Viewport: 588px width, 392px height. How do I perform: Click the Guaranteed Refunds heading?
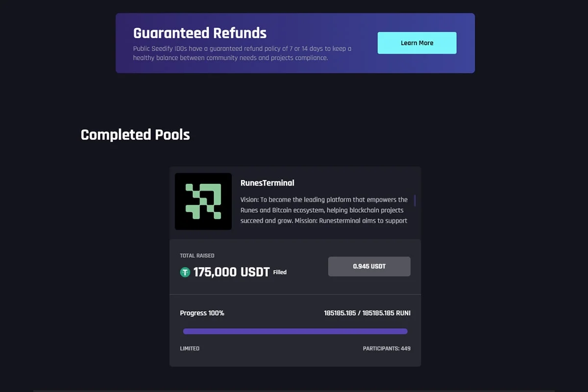coord(200,33)
